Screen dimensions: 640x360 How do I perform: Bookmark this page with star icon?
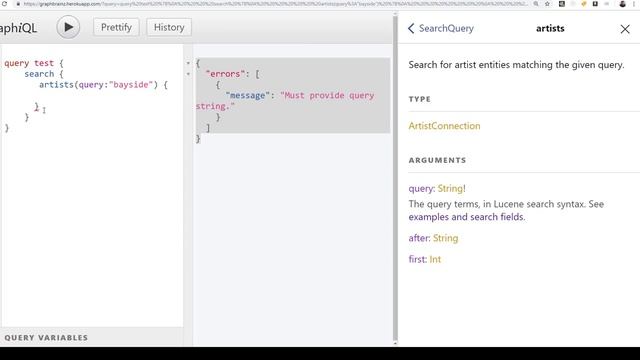[547, 4]
